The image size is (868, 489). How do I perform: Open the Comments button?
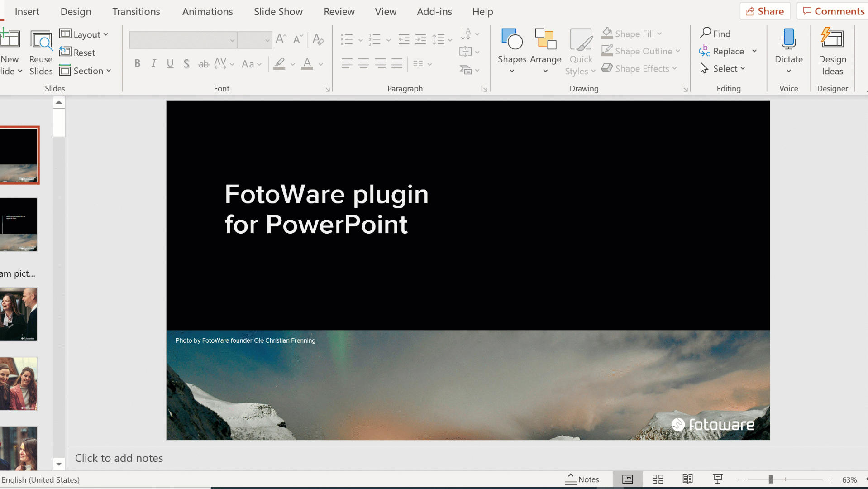[x=834, y=11]
